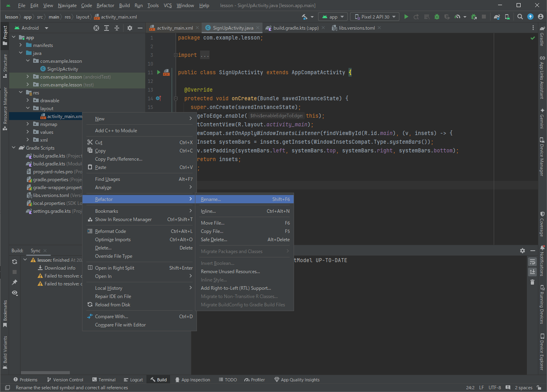The height and width of the screenshot is (392, 547).
Task: Click the Debug app bug icon
Action: (x=437, y=17)
